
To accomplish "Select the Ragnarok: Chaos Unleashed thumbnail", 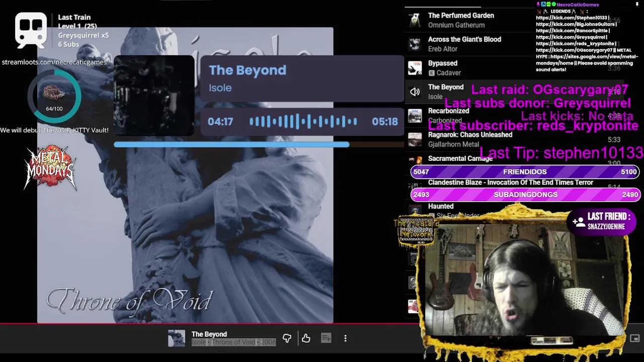I will [415, 139].
